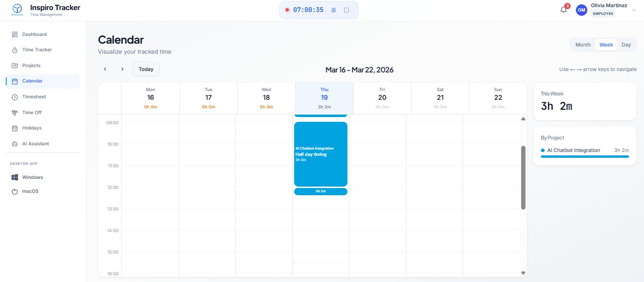Screen dimensions: 644x282
Task: Jump to today's date
Action: click(146, 69)
